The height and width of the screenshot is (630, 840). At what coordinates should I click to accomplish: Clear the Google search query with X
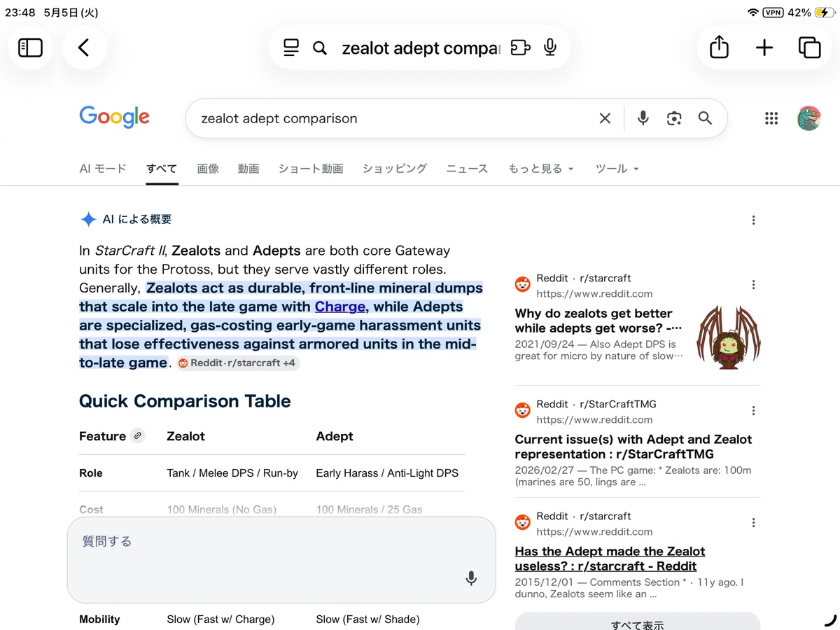pyautogui.click(x=605, y=118)
